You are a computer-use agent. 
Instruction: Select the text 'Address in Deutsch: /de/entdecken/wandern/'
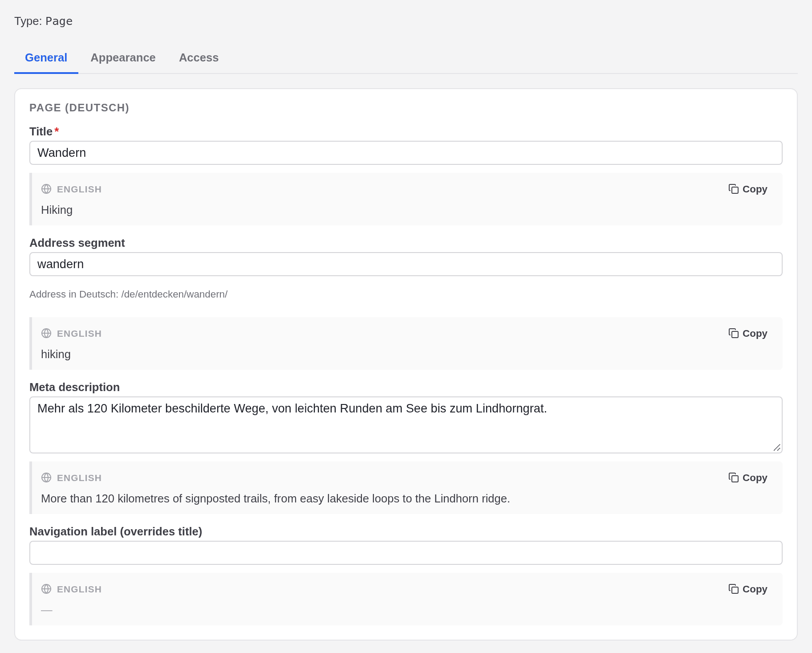tap(129, 294)
